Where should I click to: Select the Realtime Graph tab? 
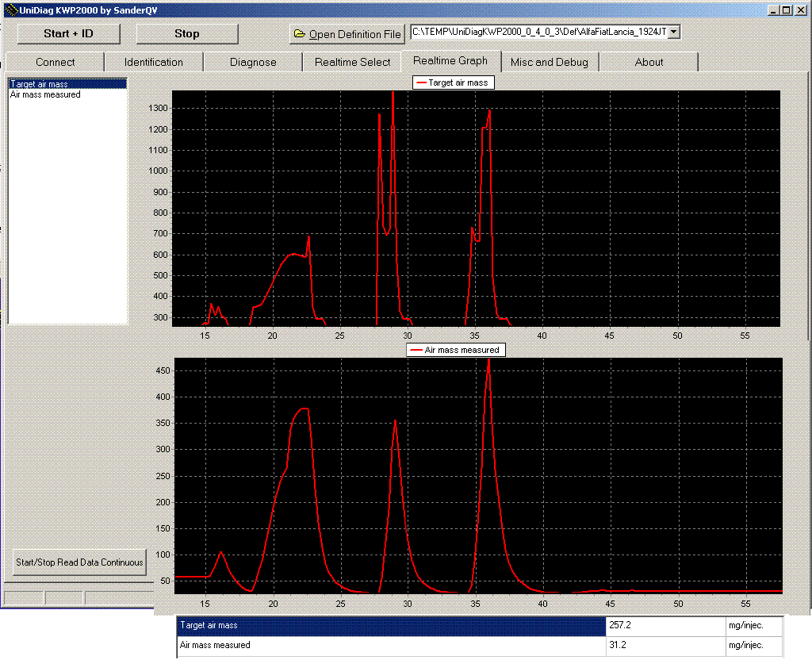tap(450, 60)
